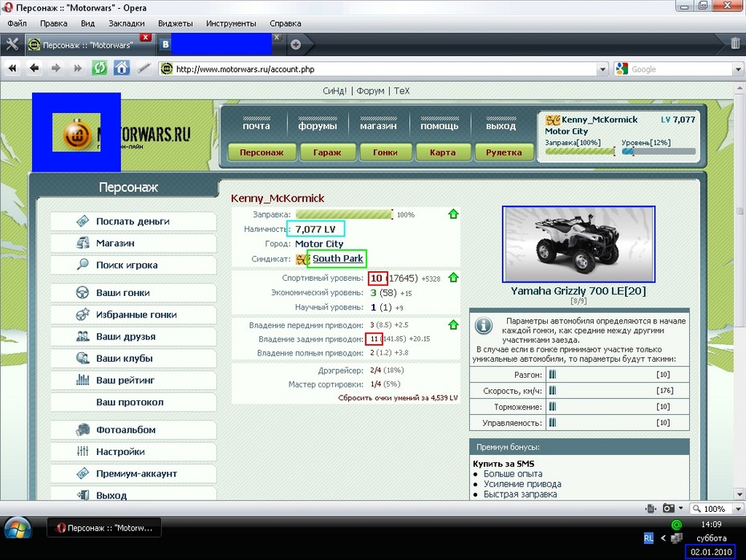Click the Карта button
Image resolution: width=746 pixels, height=560 pixels.
coord(443,152)
